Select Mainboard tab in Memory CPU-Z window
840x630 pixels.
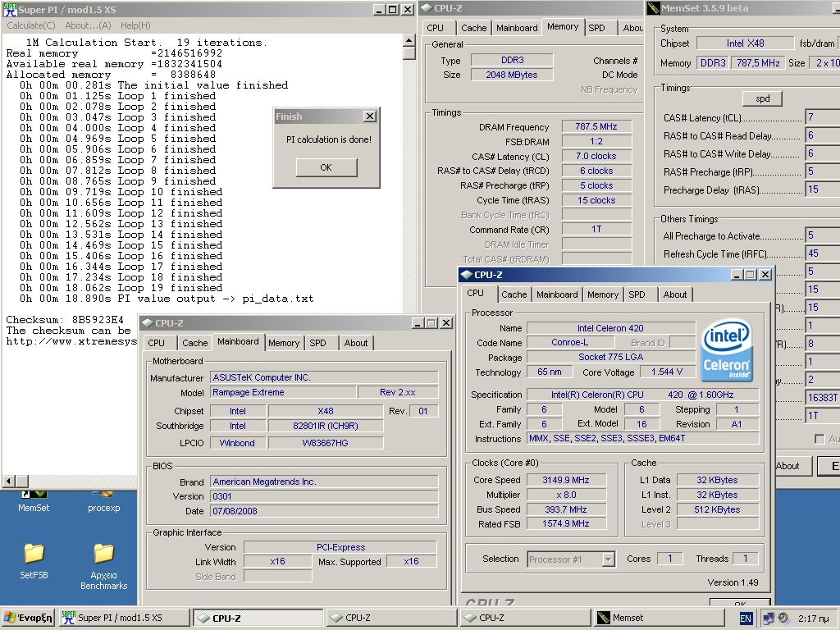[517, 28]
